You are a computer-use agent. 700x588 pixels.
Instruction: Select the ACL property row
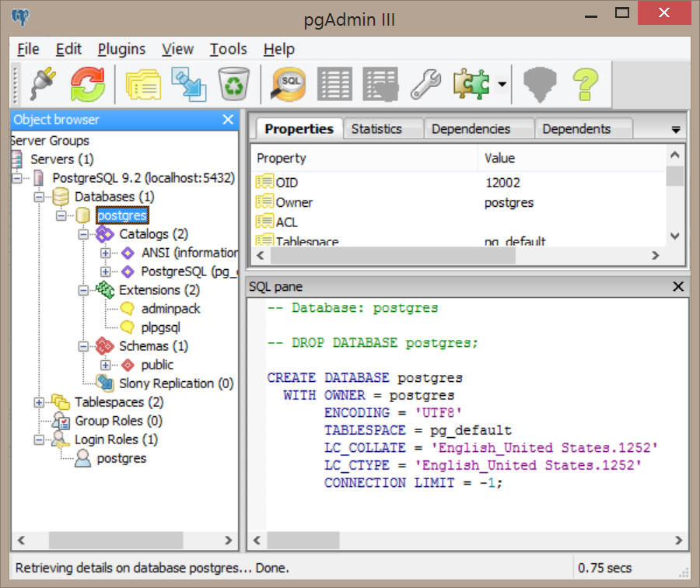pyautogui.click(x=459, y=222)
